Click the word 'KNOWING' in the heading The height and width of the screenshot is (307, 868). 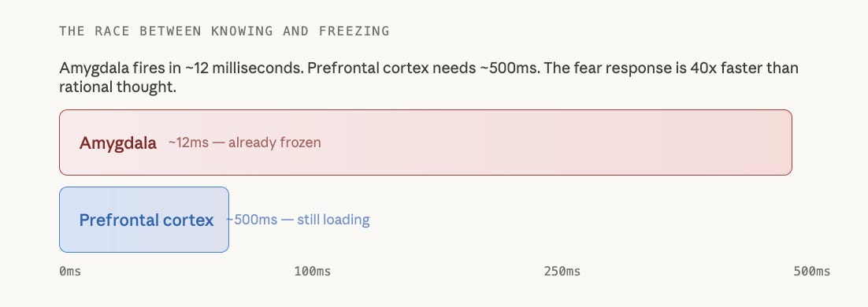tap(242, 31)
